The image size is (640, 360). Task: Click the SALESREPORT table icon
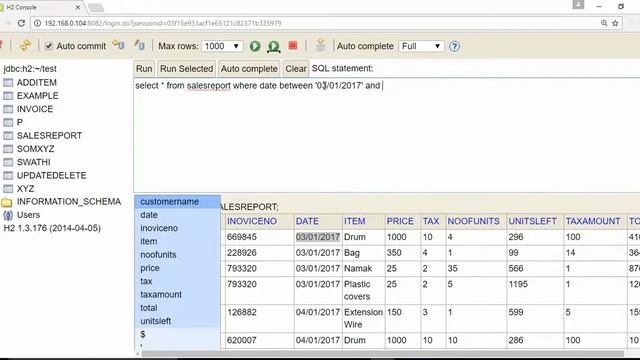(x=8, y=136)
